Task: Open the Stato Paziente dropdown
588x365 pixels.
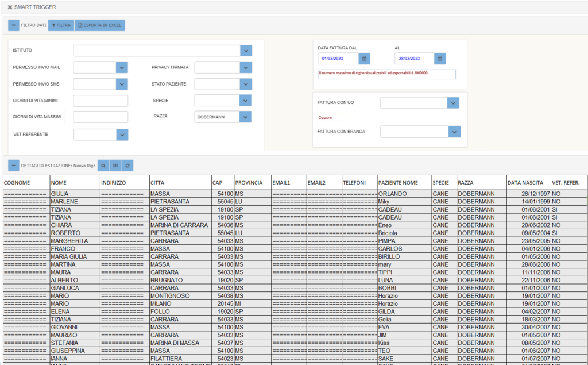Action: [246, 84]
